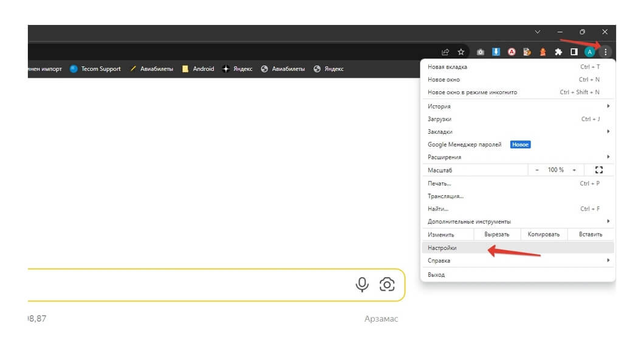Click the Арзамас city text
This screenshot has height=349, width=644.
(x=381, y=319)
